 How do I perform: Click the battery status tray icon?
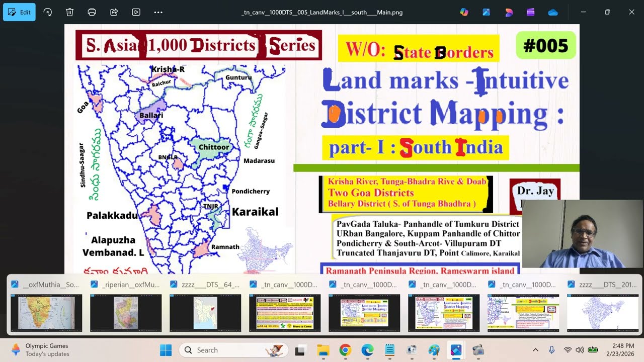593,350
